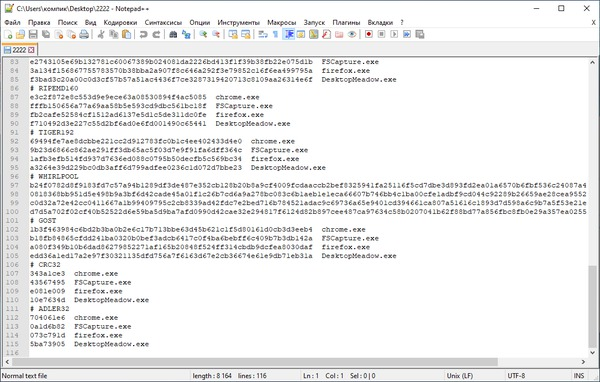The width and height of the screenshot is (600, 382).
Task: Open the Опции menu
Action: [x=200, y=23]
